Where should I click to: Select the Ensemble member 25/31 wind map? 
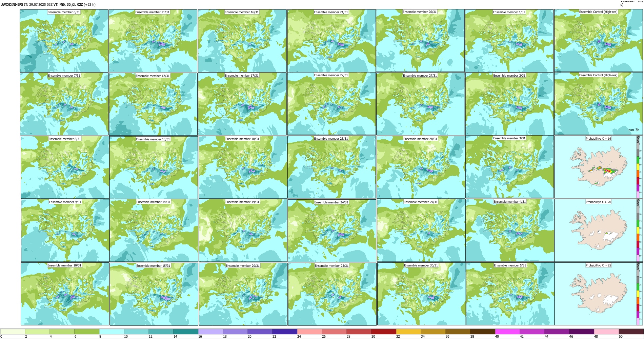pos(332,294)
